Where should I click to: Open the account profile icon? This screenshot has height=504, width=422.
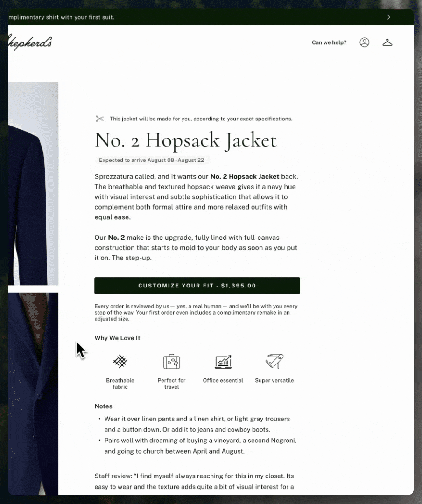(x=364, y=42)
